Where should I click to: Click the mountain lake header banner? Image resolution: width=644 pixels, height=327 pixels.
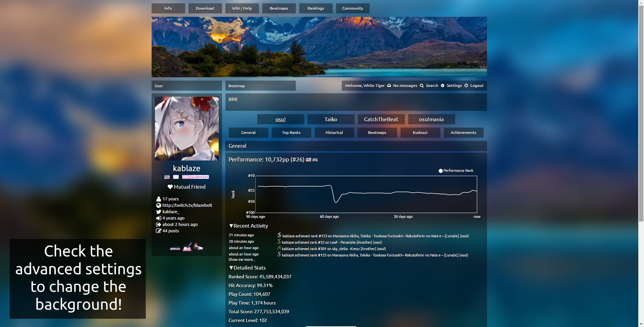click(x=319, y=47)
